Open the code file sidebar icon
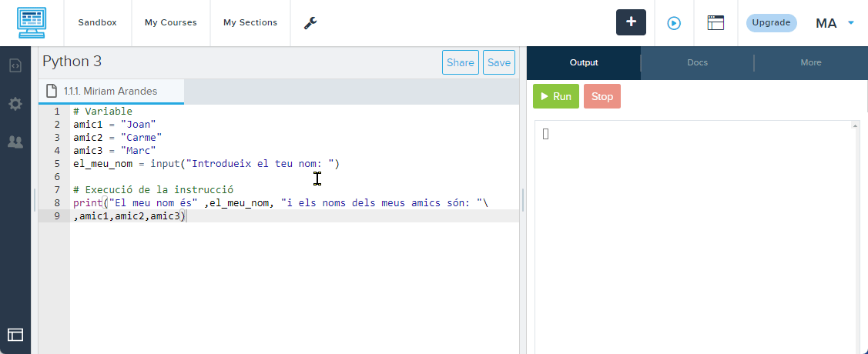The width and height of the screenshot is (868, 354). point(15,65)
